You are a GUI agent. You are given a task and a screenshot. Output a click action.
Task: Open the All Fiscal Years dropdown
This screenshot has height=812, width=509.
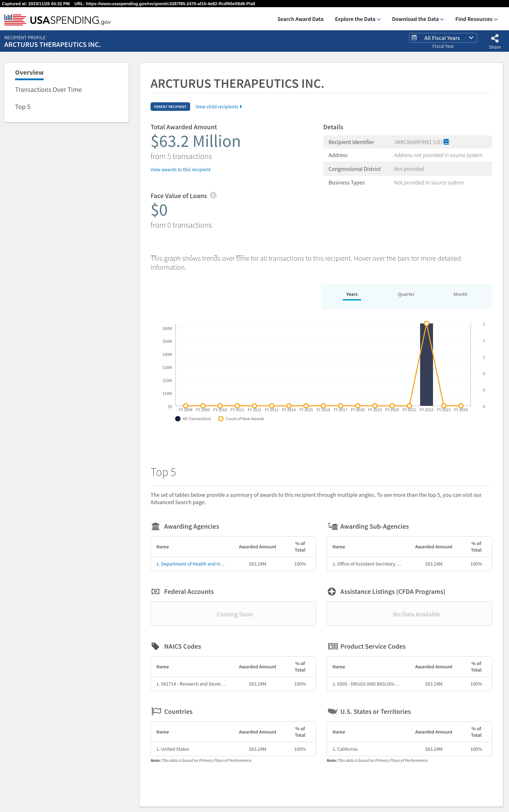(443, 38)
